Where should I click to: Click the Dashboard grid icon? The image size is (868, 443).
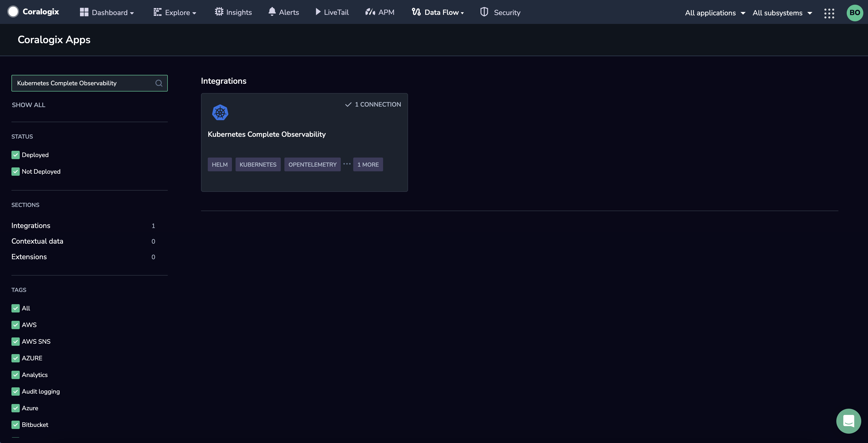click(x=84, y=12)
